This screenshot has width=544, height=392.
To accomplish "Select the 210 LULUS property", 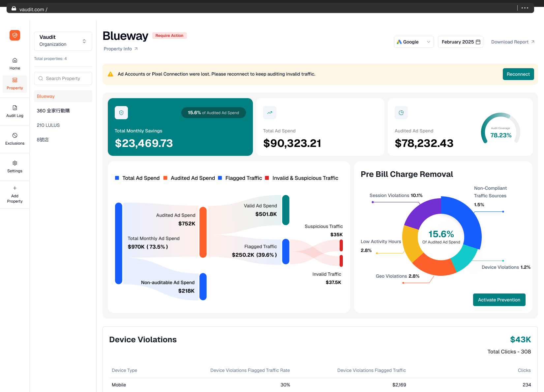I will click(63, 125).
